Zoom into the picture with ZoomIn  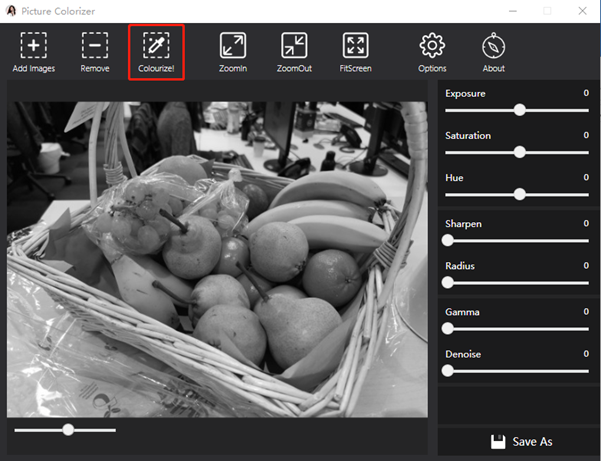click(x=233, y=46)
